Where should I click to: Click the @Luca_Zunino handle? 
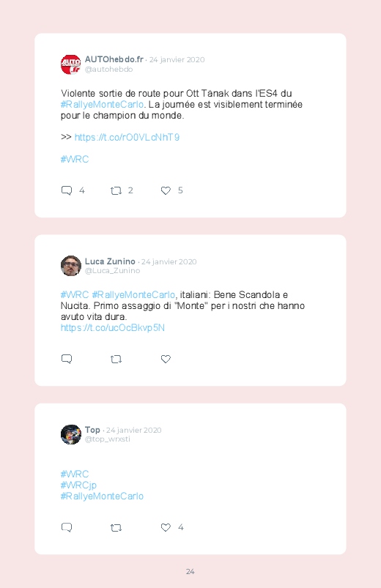point(112,270)
